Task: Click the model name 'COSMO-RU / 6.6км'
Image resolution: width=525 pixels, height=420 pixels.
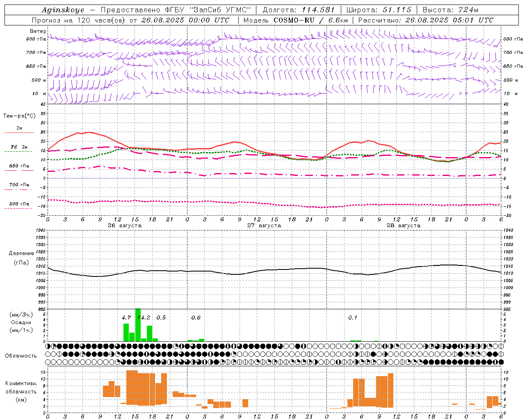Action: [x=310, y=20]
